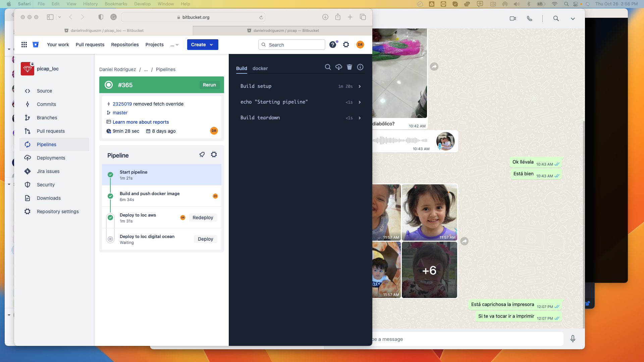Image resolution: width=644 pixels, height=362 pixels.
Task: Search the build log with magnifier icon
Action: pos(328,67)
